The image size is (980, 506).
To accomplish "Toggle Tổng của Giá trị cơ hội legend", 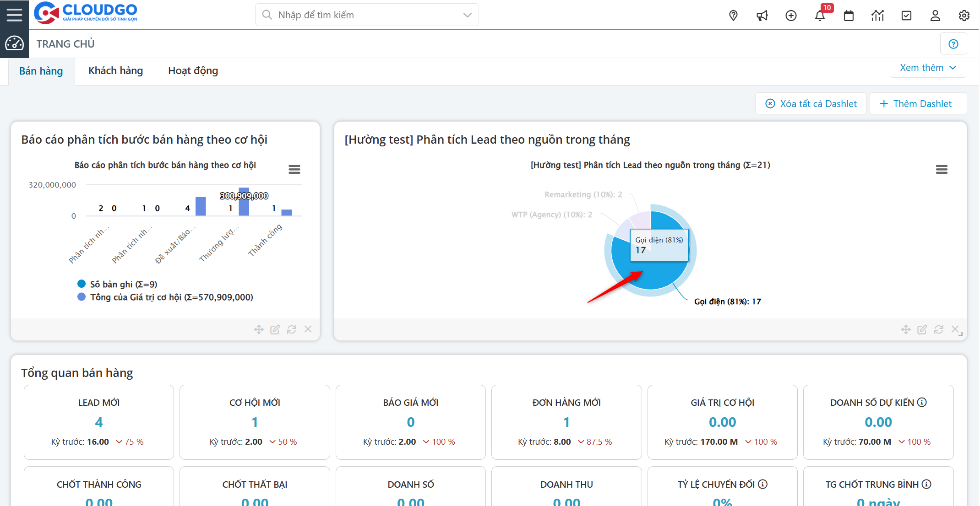I will [x=171, y=297].
